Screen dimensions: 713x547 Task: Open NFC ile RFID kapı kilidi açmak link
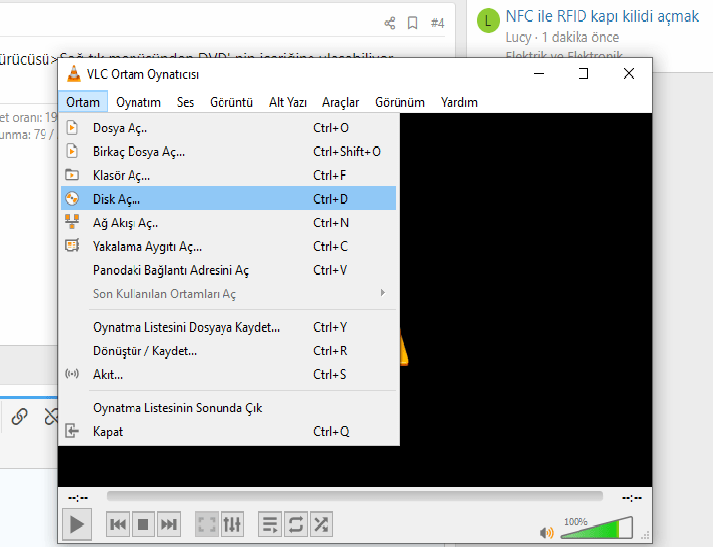pos(602,16)
